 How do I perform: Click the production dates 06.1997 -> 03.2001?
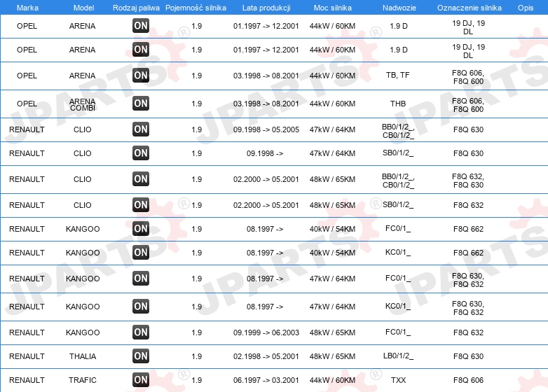coord(266,380)
